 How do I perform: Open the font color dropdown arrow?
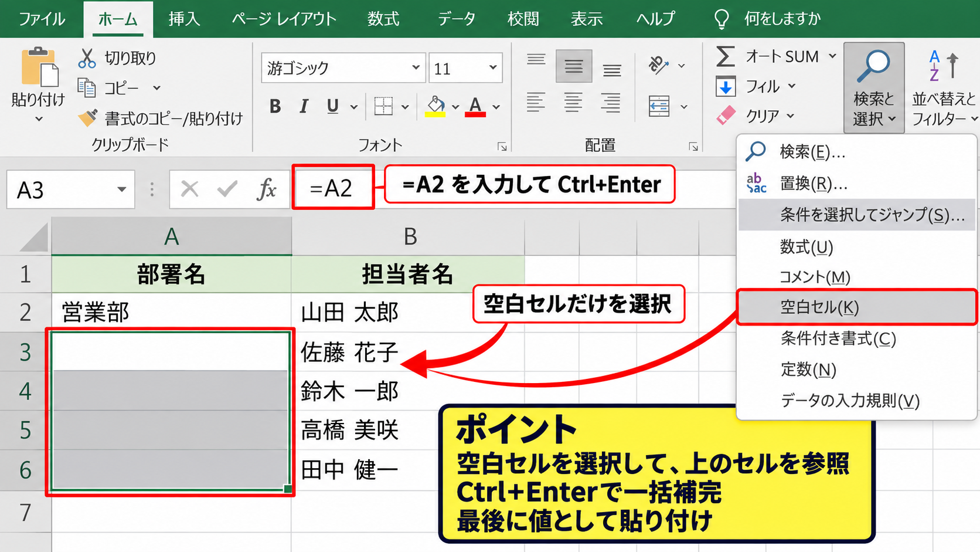click(496, 107)
